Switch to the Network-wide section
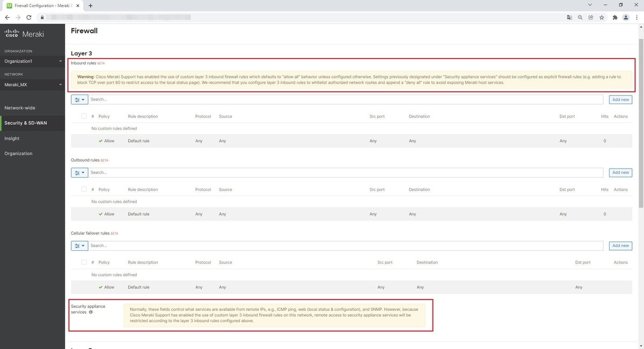The height and width of the screenshot is (349, 644). click(x=23, y=107)
